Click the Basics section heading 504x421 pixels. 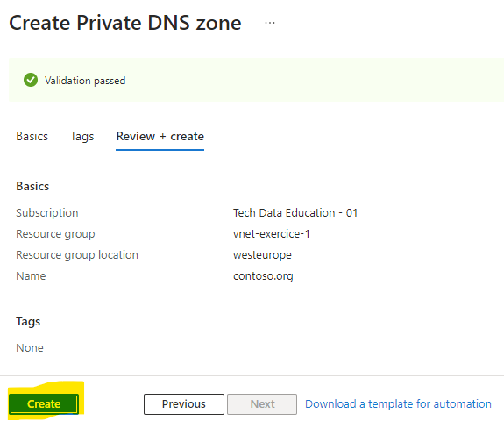(32, 186)
